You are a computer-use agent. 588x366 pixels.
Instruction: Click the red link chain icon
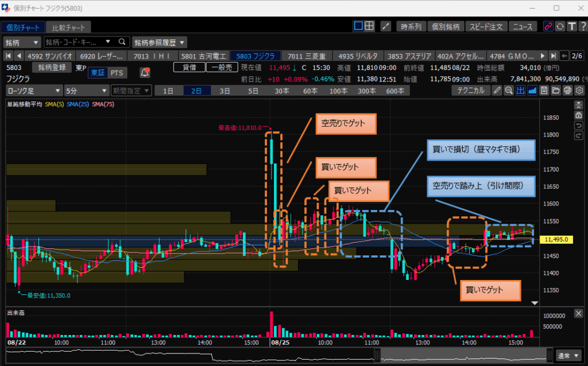tap(548, 26)
